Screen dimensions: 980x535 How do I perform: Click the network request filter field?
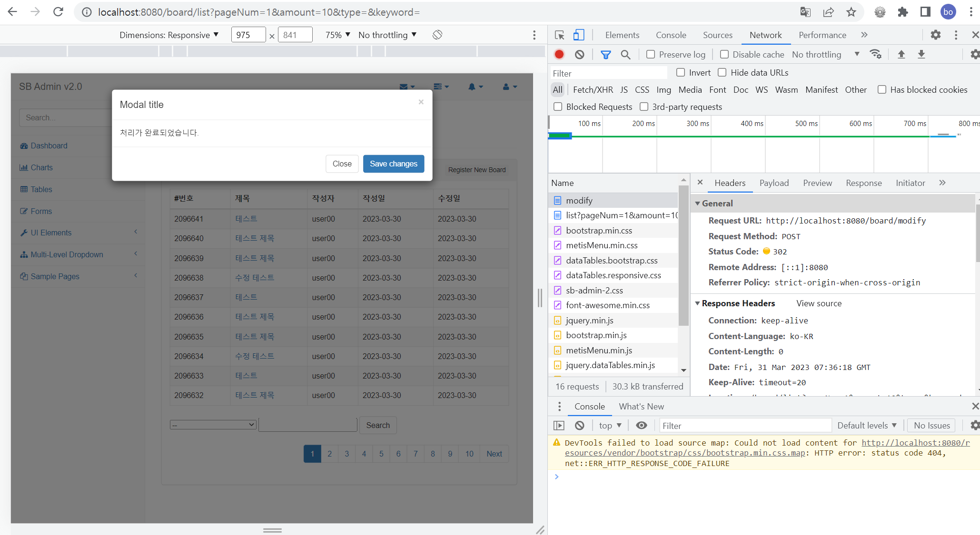point(608,73)
